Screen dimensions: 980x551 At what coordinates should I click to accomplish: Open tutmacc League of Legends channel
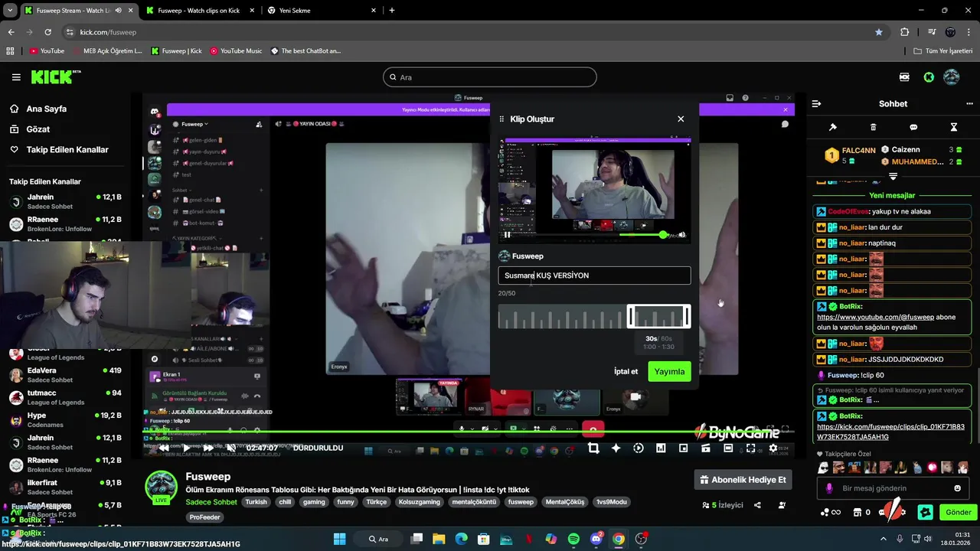(x=65, y=397)
